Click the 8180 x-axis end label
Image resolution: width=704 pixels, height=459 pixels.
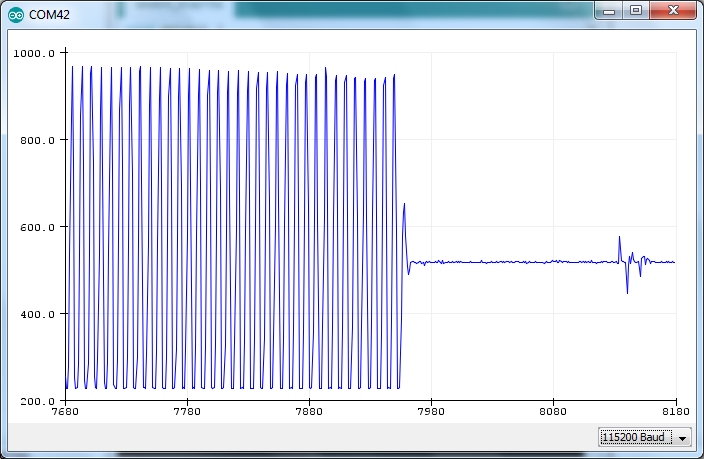click(675, 411)
